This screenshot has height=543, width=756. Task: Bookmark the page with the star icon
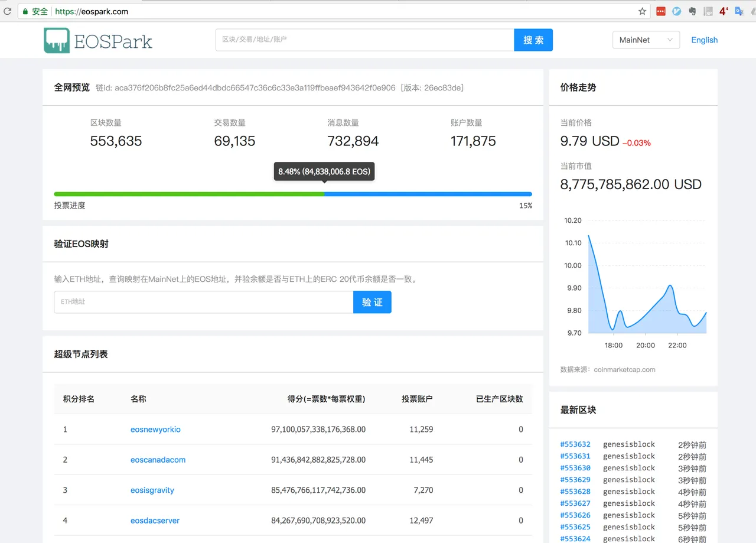pos(642,11)
